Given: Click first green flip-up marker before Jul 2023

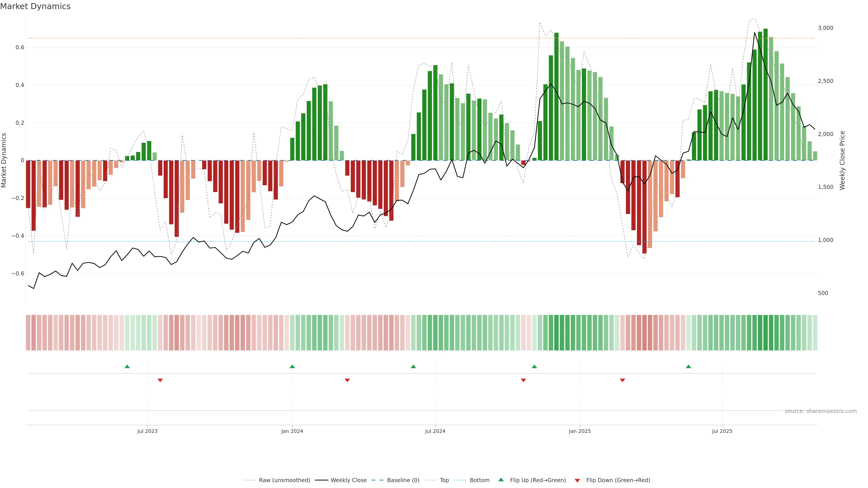Looking at the screenshot, I should 127,366.
